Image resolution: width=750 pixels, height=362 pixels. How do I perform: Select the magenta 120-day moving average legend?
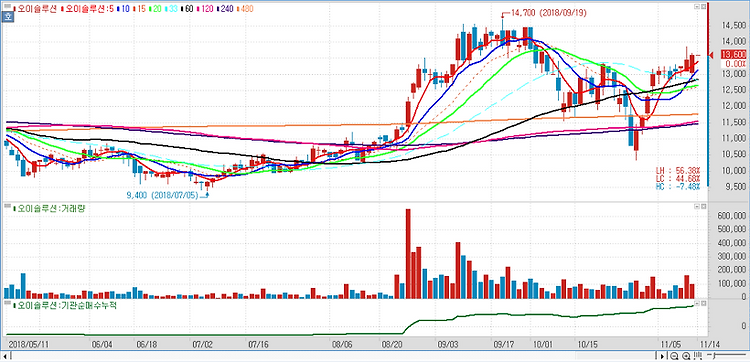tap(205, 9)
